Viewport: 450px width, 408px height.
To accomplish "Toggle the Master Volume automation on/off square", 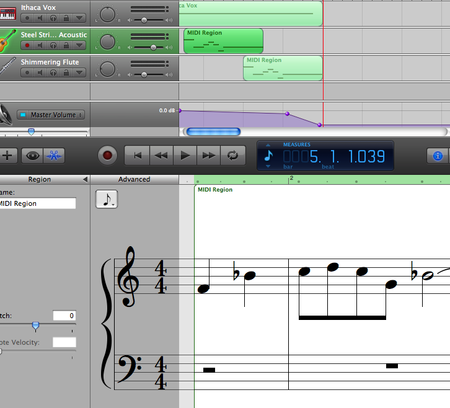I will 23,115.
